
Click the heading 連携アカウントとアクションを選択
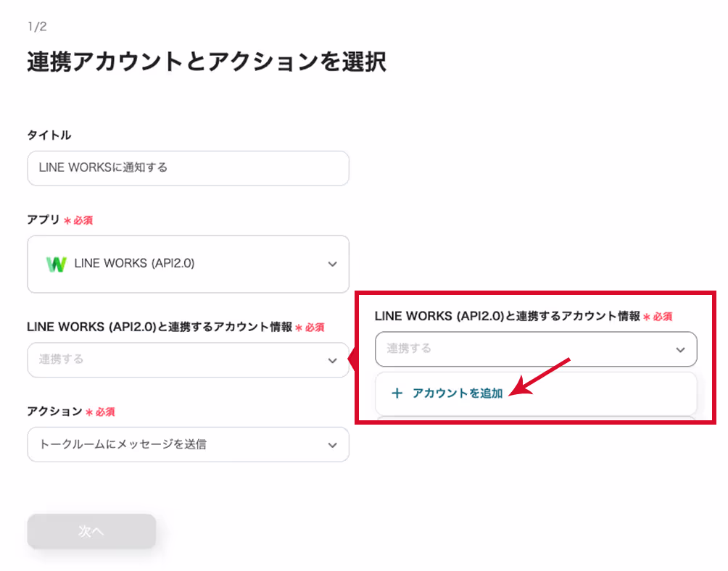pyautogui.click(x=207, y=62)
